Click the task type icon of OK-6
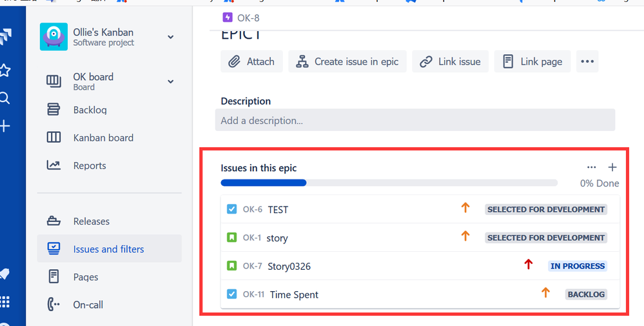This screenshot has height=326, width=644. point(231,209)
